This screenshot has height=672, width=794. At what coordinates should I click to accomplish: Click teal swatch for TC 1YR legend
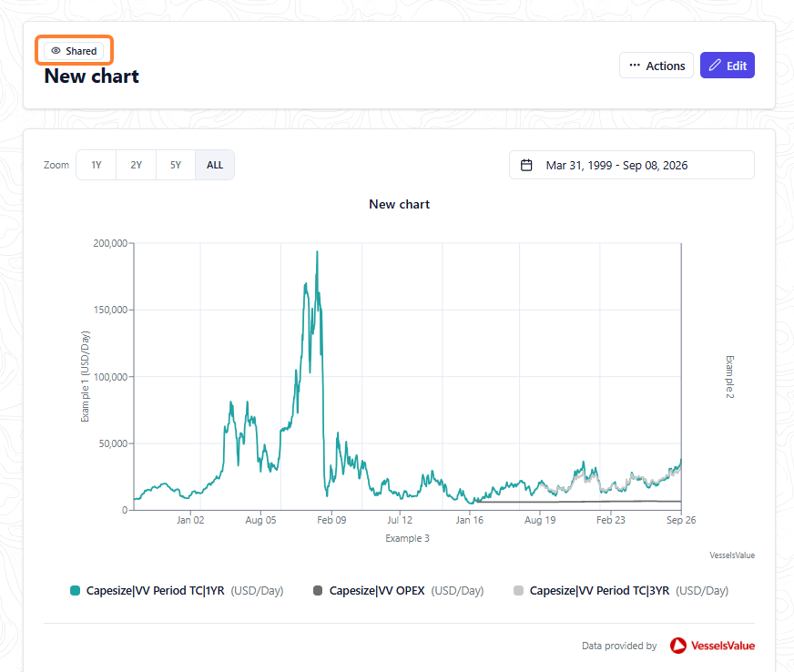pos(75,590)
